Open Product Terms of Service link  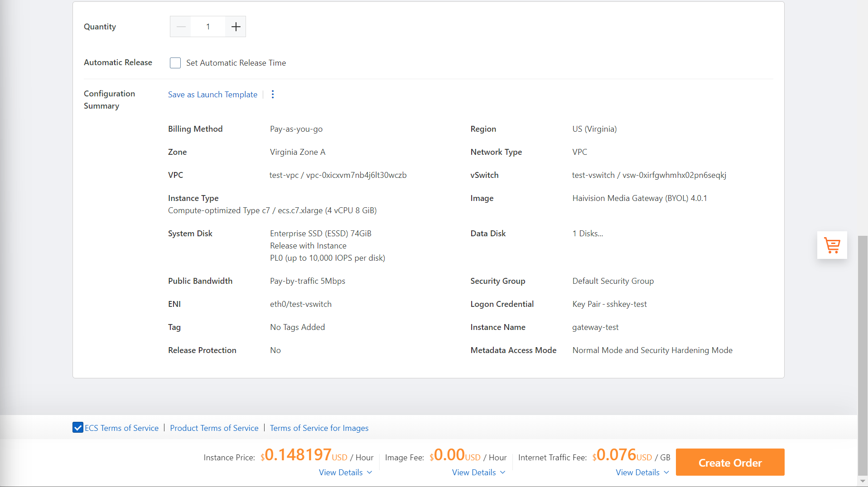click(x=214, y=428)
